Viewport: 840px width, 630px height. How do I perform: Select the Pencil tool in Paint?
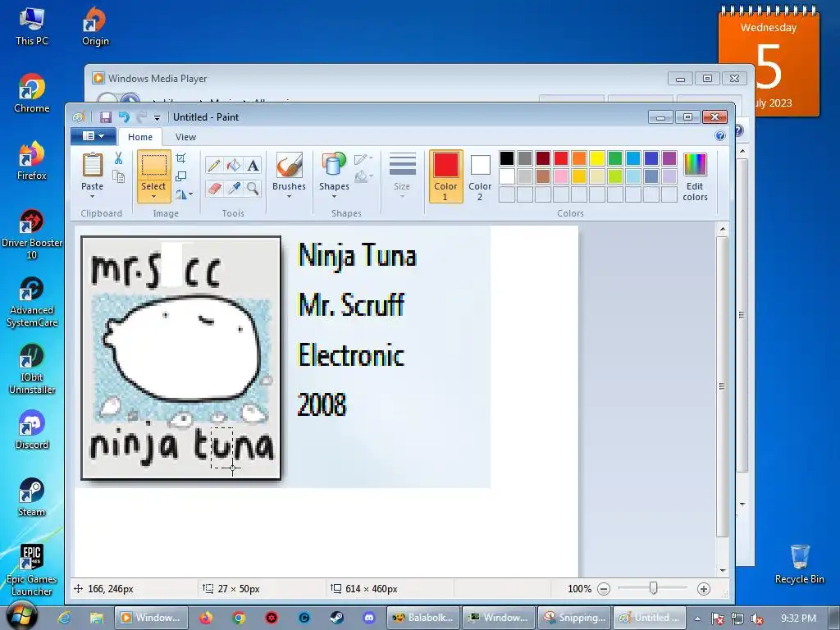(214, 165)
